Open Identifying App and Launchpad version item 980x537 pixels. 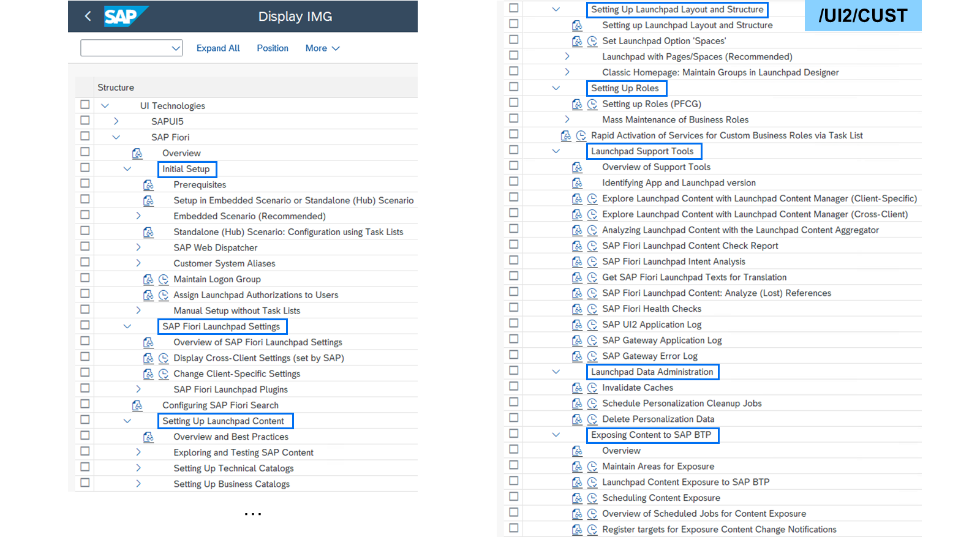tap(679, 183)
